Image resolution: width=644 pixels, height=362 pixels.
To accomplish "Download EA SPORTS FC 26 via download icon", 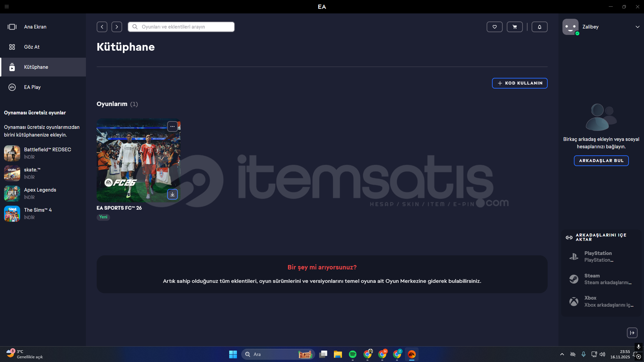I will 172,194.
